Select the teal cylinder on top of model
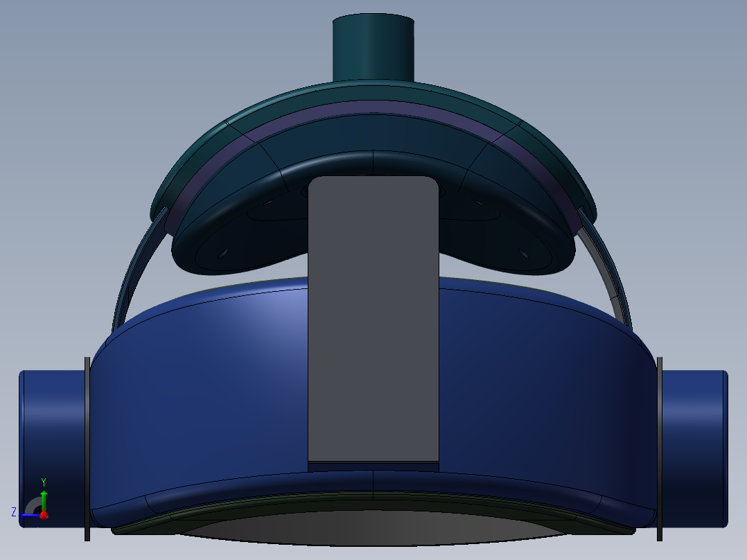The width and height of the screenshot is (747, 560). point(373,48)
